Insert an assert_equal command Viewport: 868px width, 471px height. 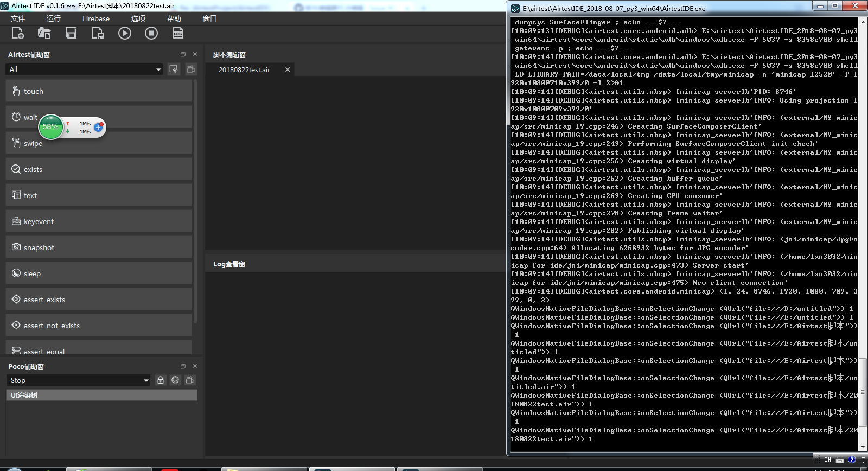point(99,348)
